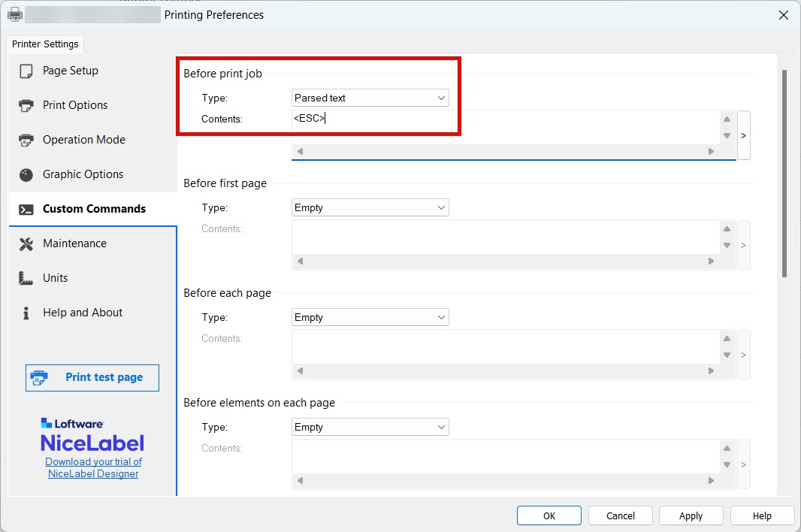Expand the Before first page Type dropdown
The image size is (801, 532).
(370, 207)
